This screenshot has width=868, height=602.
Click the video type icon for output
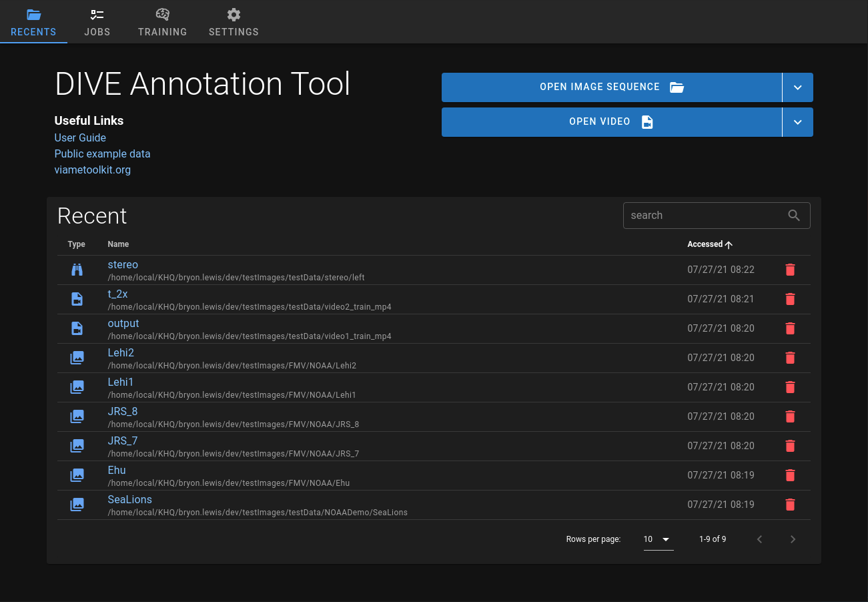pyautogui.click(x=77, y=328)
